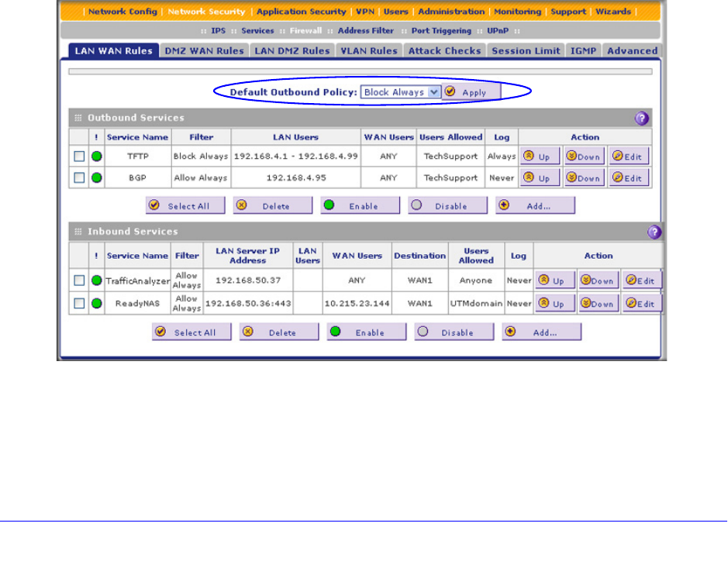Open the VPN main menu
Image resolution: width=728 pixels, height=575 pixels.
364,12
